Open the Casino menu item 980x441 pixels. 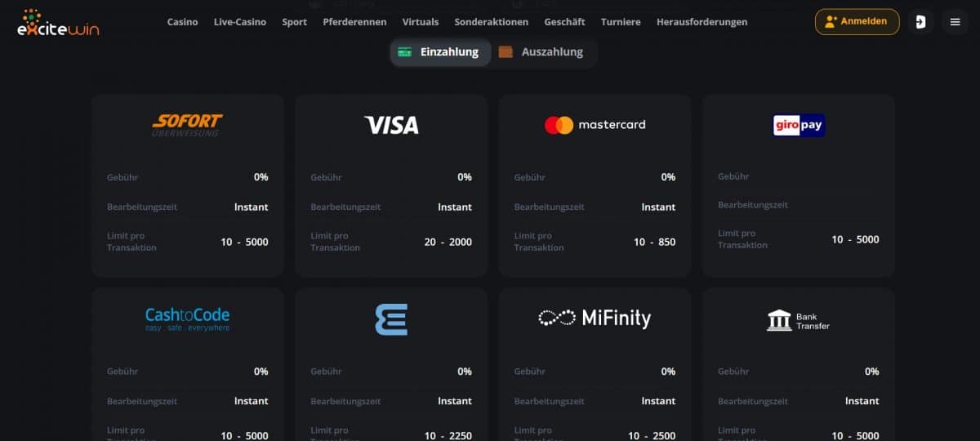tap(183, 22)
